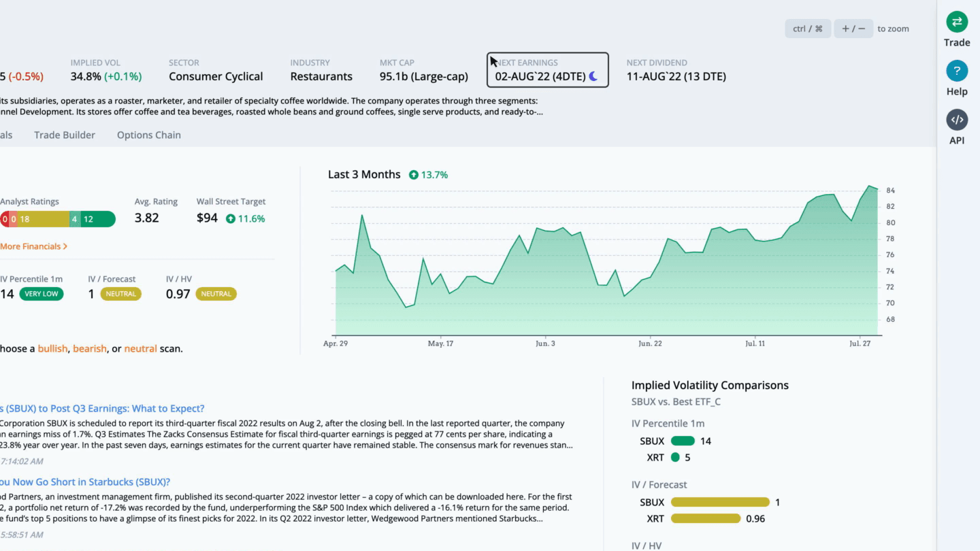The width and height of the screenshot is (980, 551).
Task: Click the Jun. 3 chart axis label
Action: tap(545, 344)
